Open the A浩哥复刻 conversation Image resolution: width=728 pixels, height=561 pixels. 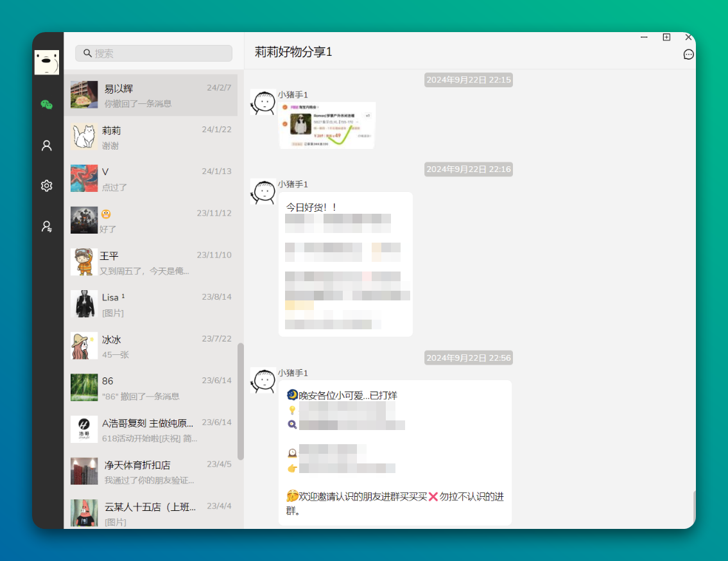point(151,429)
